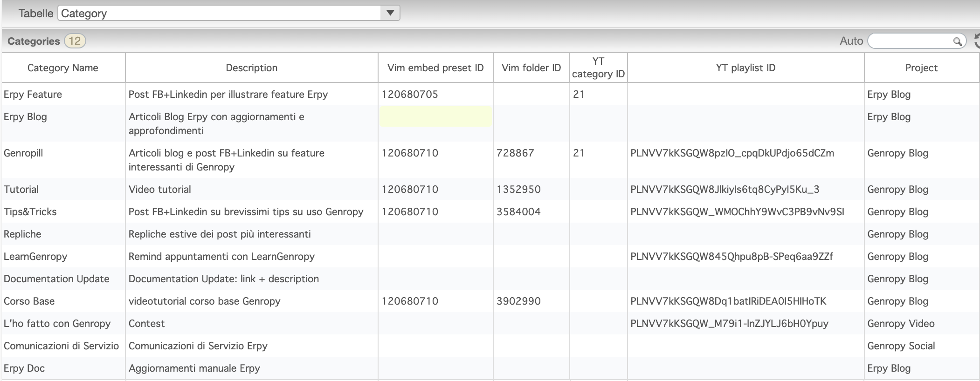Click the Vim embed preset ID header

435,68
